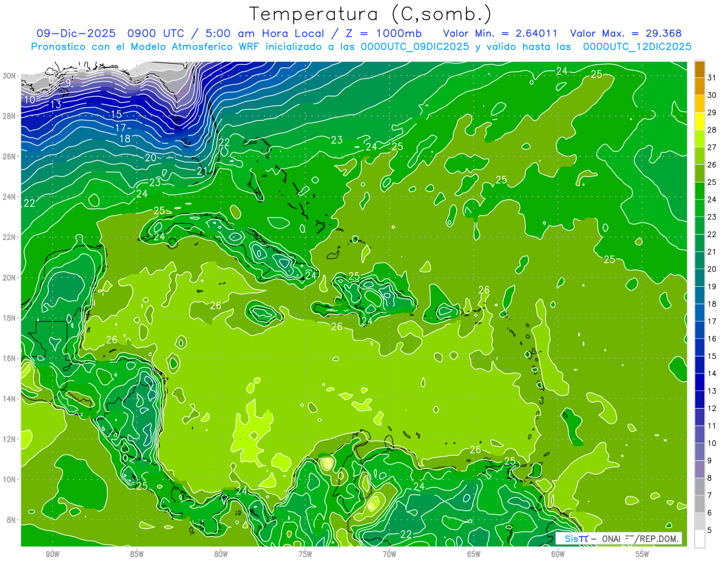728x562 pixels.
Task: Click the 85W longitude axis label
Action: (136, 554)
